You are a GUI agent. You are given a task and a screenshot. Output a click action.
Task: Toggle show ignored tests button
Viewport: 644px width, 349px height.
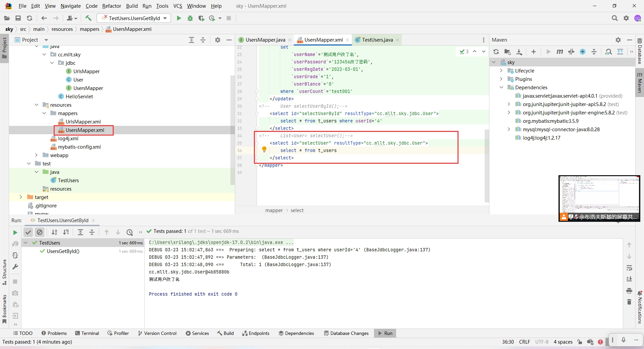click(x=40, y=232)
